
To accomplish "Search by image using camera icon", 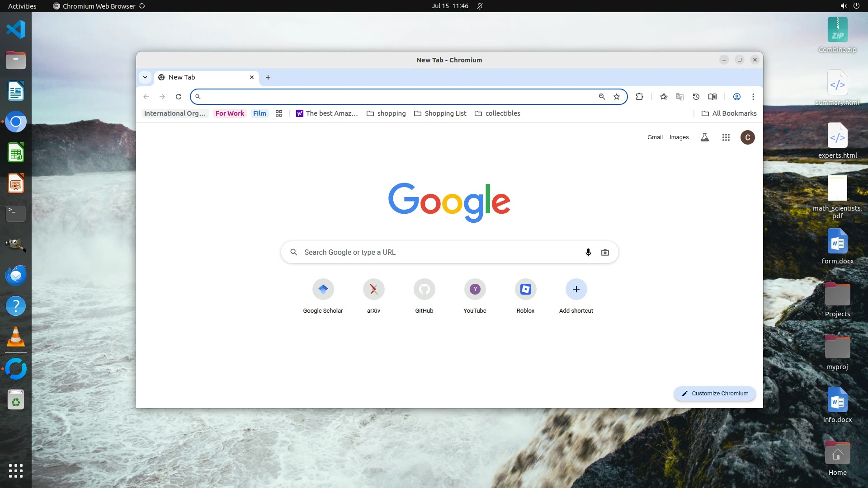I will (x=605, y=252).
